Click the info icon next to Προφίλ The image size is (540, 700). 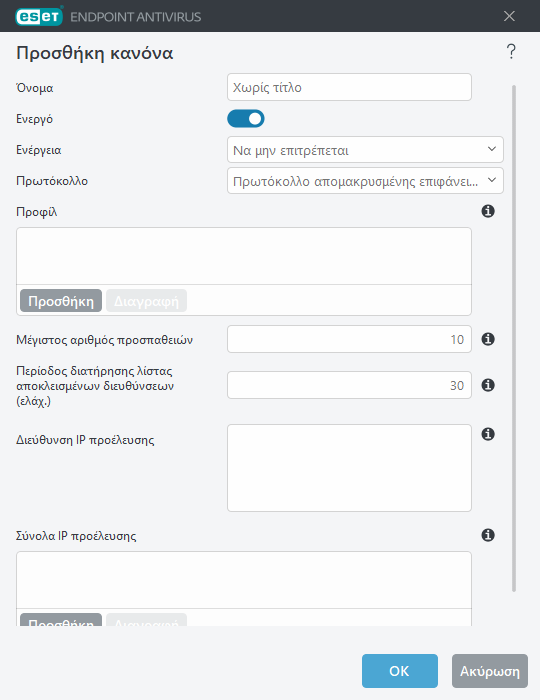pos(488,211)
